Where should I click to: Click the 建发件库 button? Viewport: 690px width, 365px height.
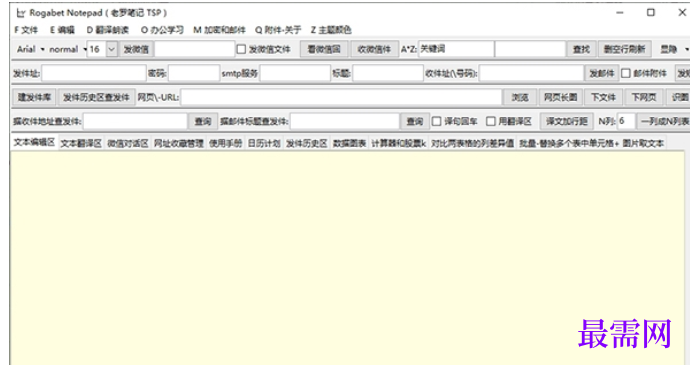(x=34, y=97)
